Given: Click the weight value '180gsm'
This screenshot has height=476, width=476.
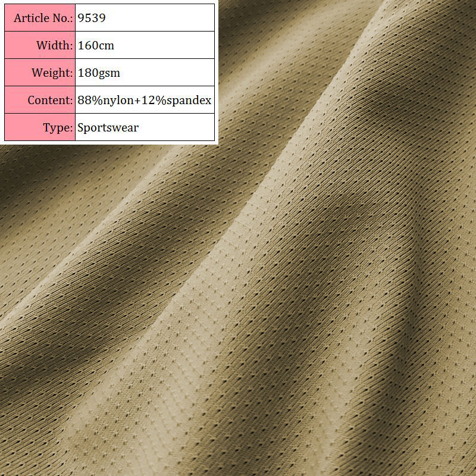Looking at the screenshot, I should 99,73.
